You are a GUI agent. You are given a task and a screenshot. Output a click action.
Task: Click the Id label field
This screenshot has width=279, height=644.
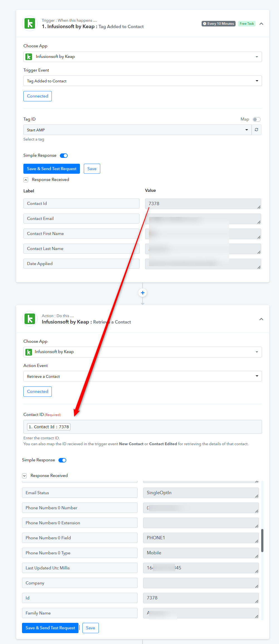click(80, 598)
